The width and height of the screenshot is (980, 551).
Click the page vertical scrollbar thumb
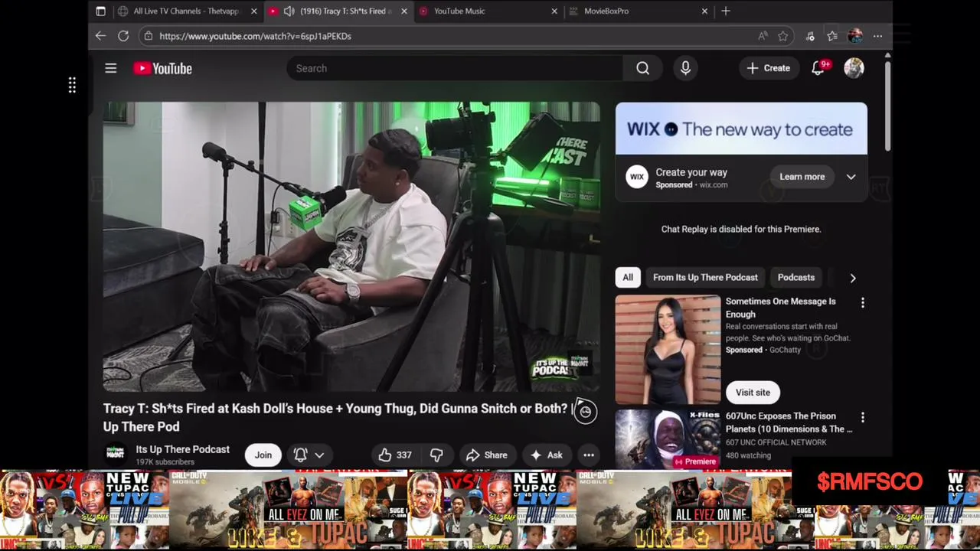click(887, 106)
